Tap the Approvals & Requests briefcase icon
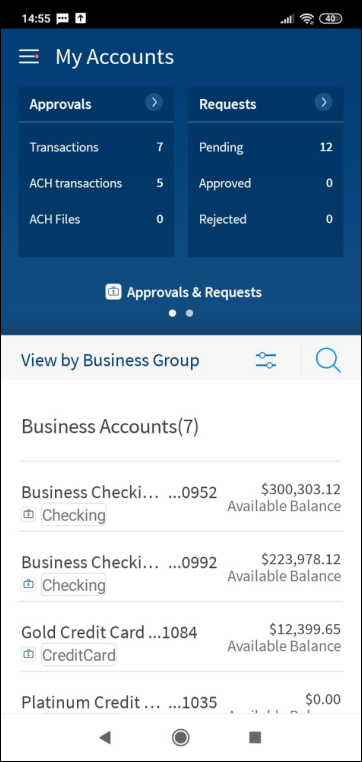This screenshot has width=362, height=762. click(x=113, y=292)
